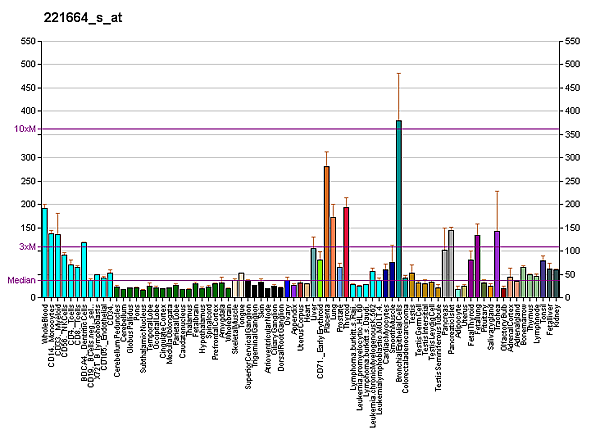Click the first cyan WholeBlood bar
Image resolution: width=600 pixels, height=434 pixels.
[x=44, y=252]
